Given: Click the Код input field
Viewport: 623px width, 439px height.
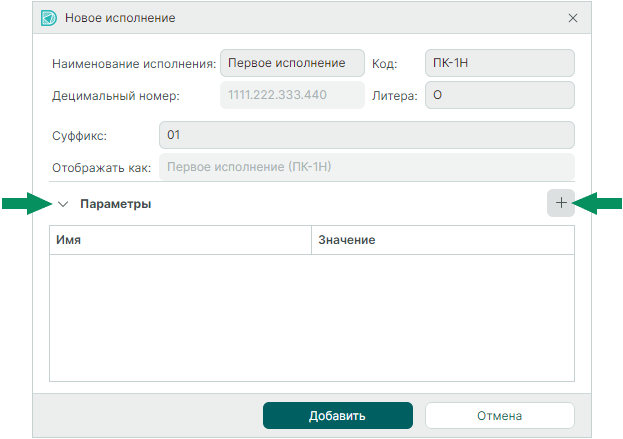Looking at the screenshot, I should [x=499, y=63].
